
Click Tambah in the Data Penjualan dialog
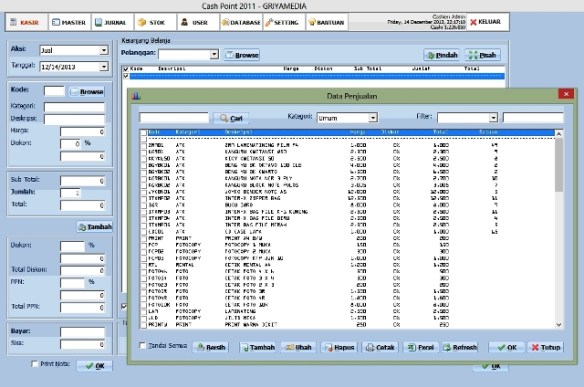(x=258, y=347)
